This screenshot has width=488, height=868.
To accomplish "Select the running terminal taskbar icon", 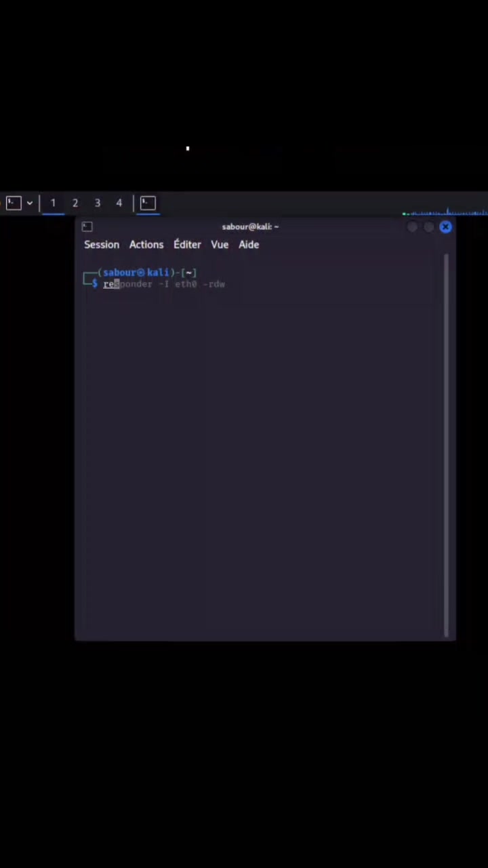I will click(x=148, y=203).
